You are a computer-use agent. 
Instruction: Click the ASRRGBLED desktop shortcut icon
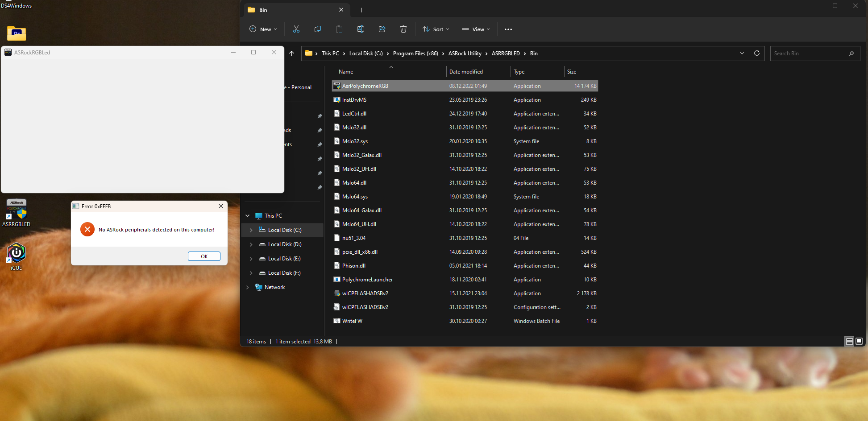click(x=17, y=209)
